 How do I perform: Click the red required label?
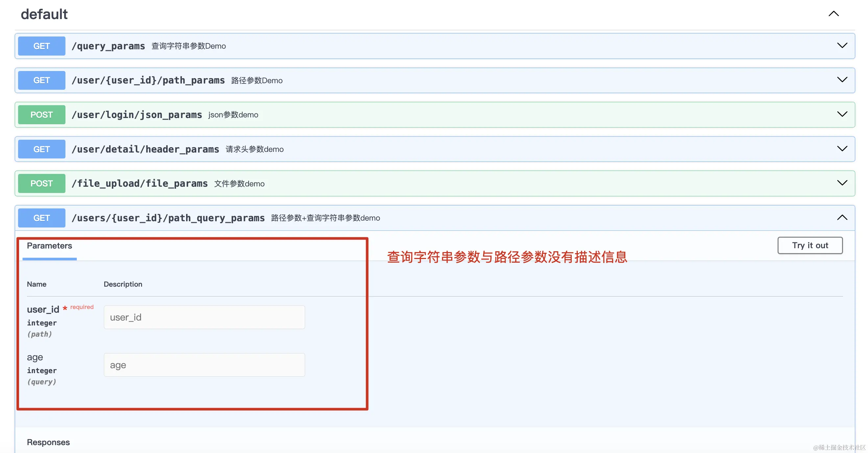[82, 307]
